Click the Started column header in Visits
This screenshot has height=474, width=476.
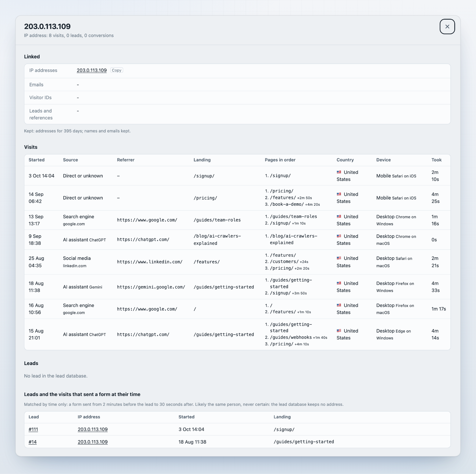(37, 160)
